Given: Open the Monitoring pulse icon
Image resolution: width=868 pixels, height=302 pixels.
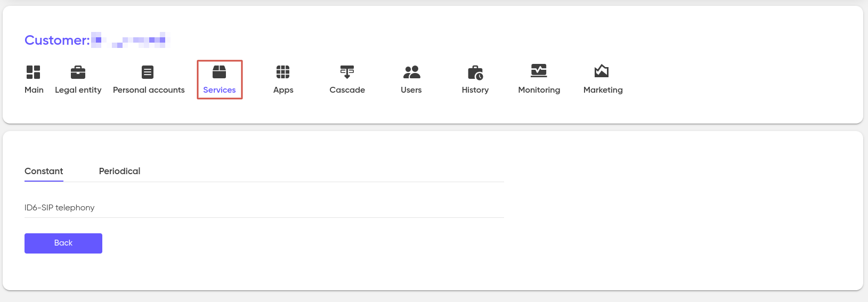Looking at the screenshot, I should [539, 71].
